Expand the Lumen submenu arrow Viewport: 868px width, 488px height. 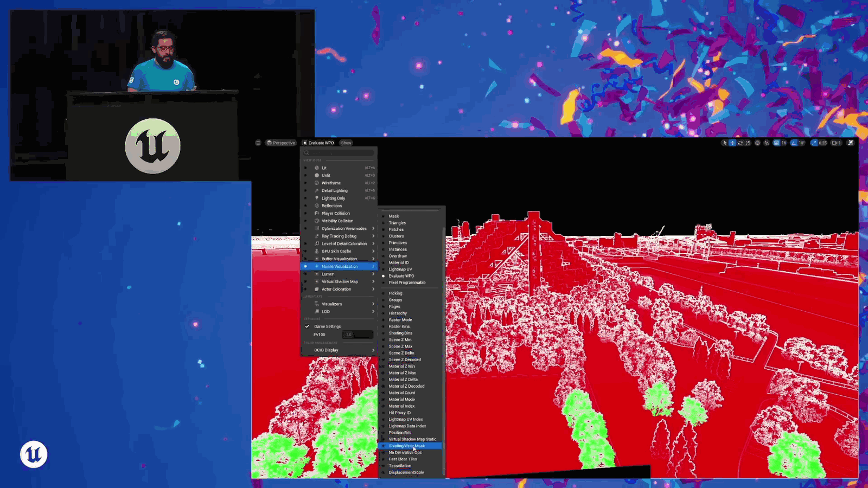pyautogui.click(x=373, y=274)
